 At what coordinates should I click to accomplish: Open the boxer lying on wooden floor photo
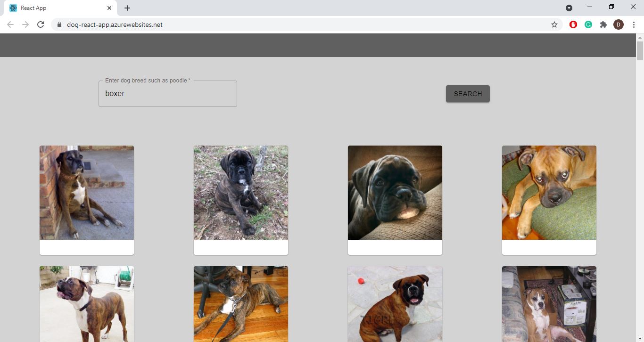(241, 304)
